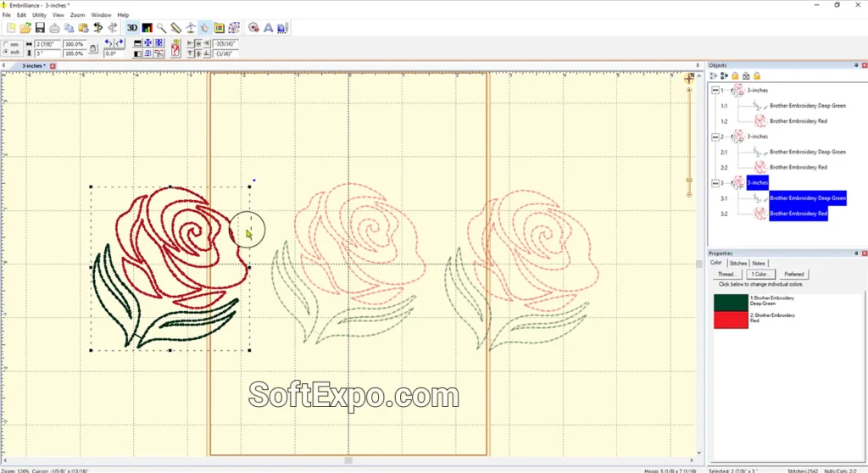Rotate the selection counter-clockwise with the left arrow

click(x=108, y=43)
